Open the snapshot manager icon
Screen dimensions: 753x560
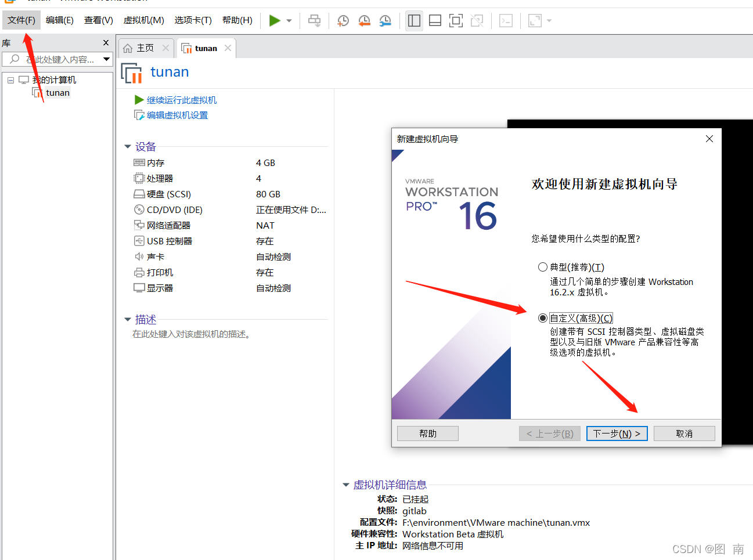click(385, 21)
